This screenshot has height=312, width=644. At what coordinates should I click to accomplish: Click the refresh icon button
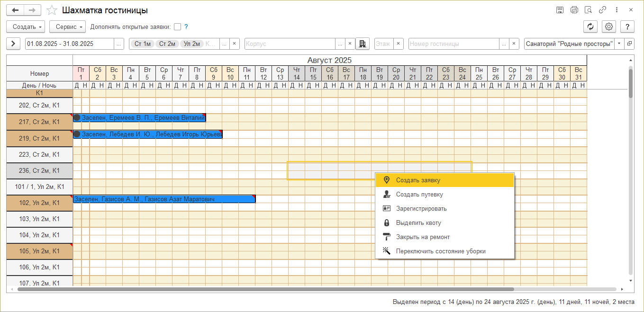tap(590, 27)
